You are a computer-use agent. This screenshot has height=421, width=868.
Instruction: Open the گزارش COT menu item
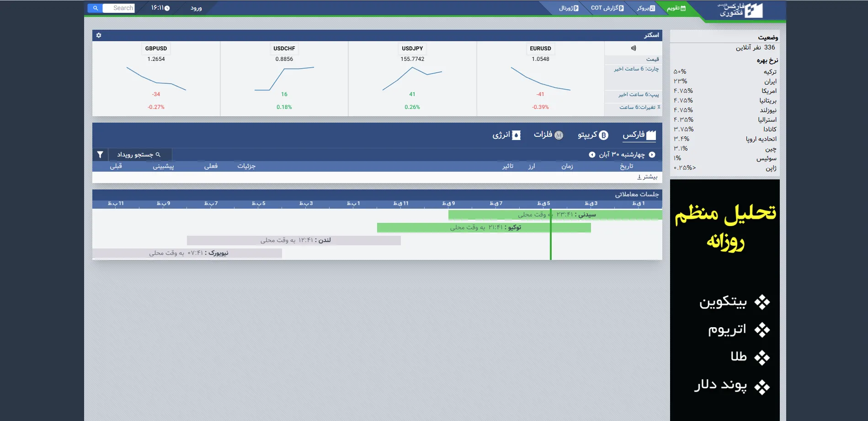(607, 8)
